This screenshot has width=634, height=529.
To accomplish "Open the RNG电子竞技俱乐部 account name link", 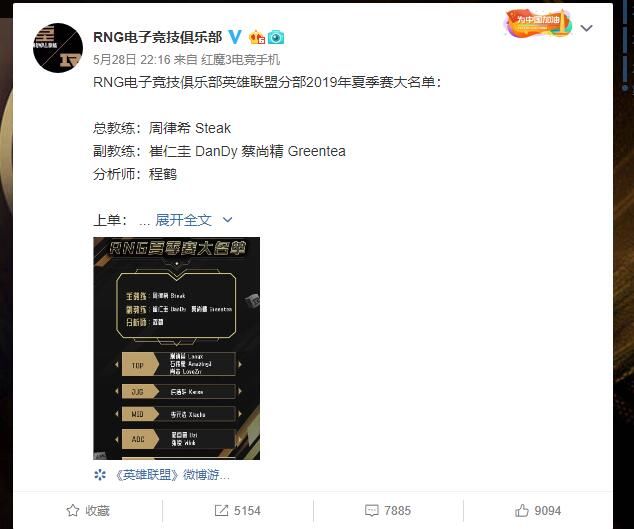I will pos(158,37).
